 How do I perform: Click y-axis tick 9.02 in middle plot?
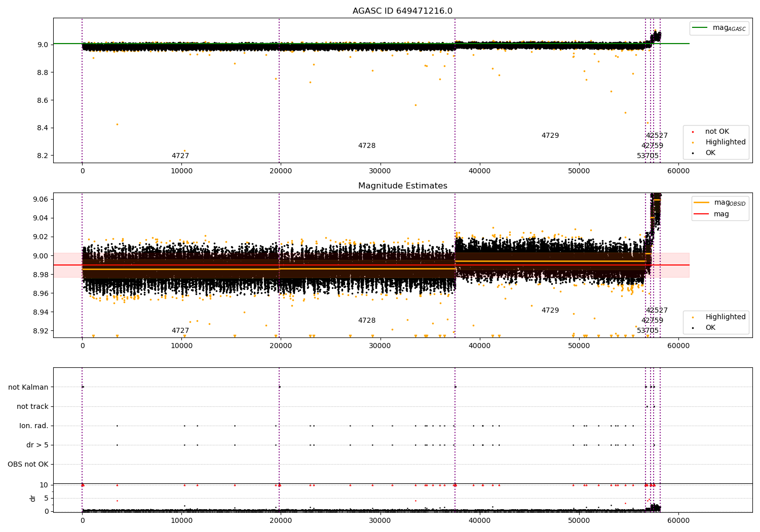pos(41,237)
